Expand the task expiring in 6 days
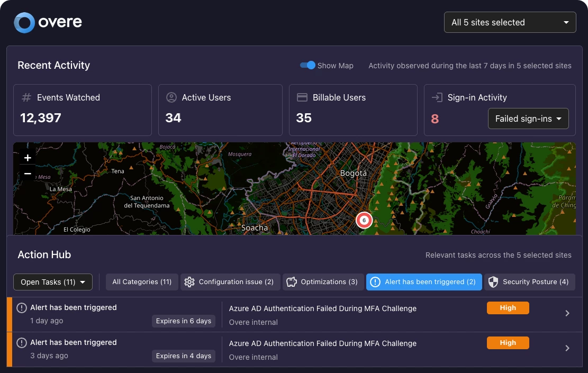588x373 pixels. 567,313
